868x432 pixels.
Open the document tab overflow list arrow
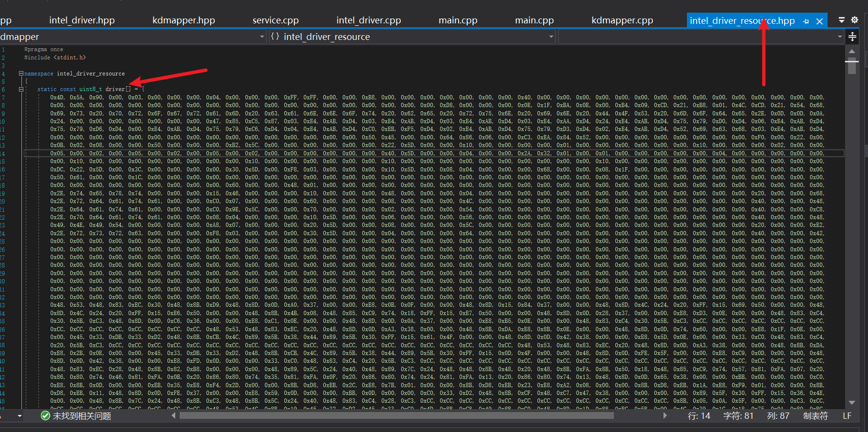(x=842, y=20)
